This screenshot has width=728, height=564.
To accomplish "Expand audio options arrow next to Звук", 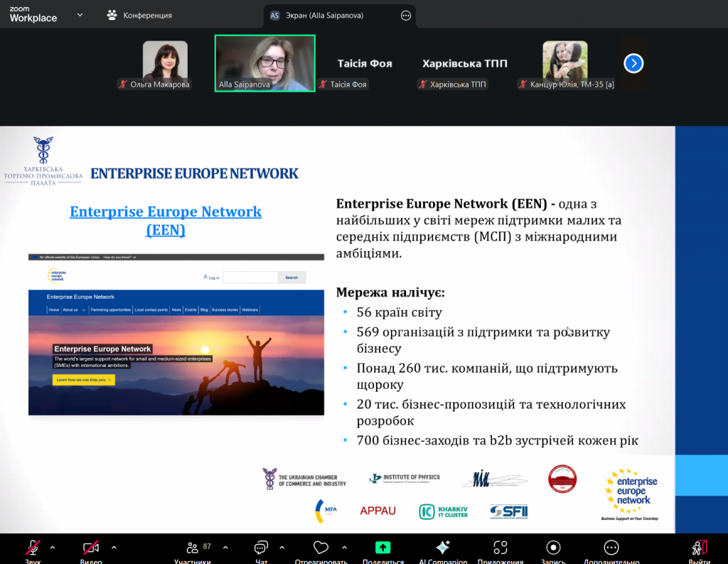I will pos(53,548).
